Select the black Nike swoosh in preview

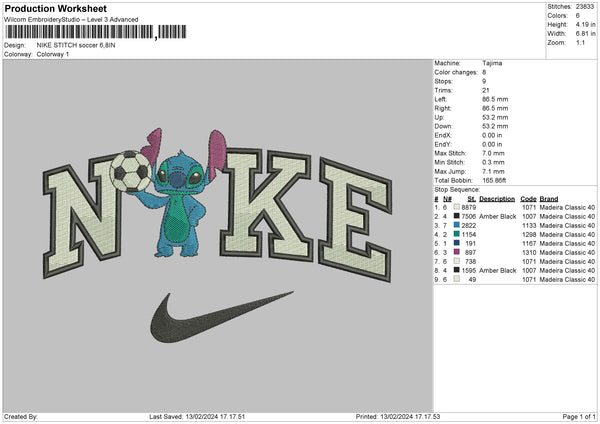point(221,317)
